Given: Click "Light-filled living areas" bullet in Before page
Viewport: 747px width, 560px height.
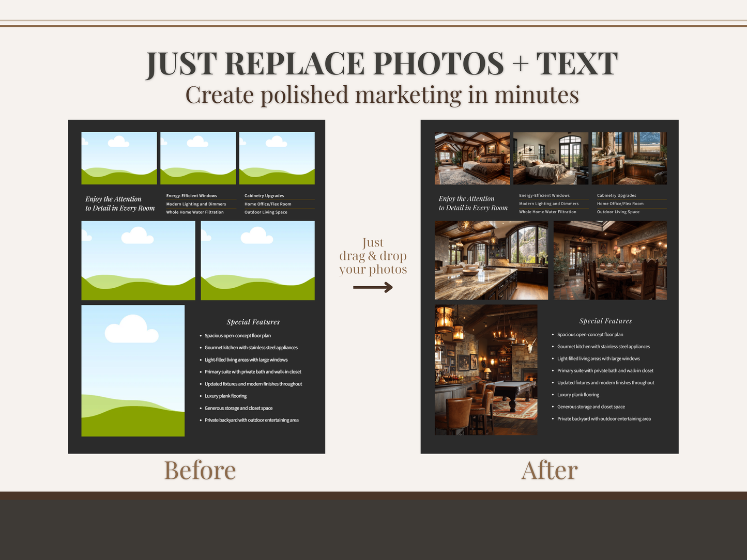Looking at the screenshot, I should (246, 360).
